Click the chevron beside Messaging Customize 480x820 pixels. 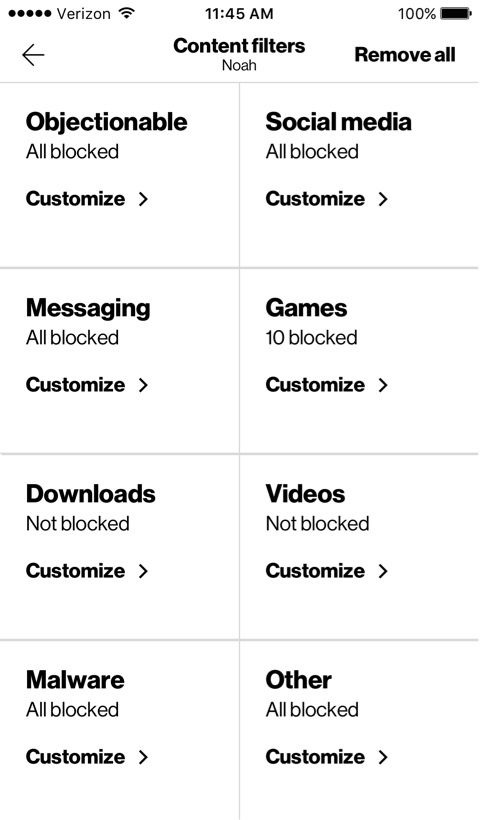(x=143, y=385)
